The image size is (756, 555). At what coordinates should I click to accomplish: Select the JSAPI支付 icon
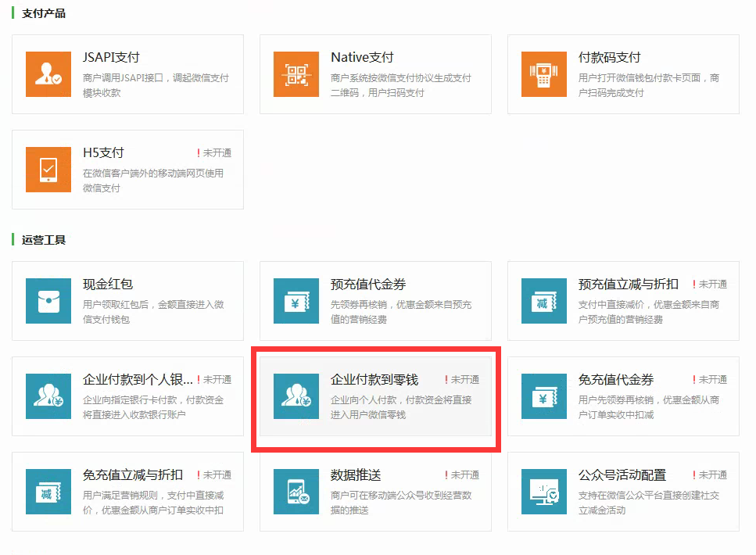48,74
